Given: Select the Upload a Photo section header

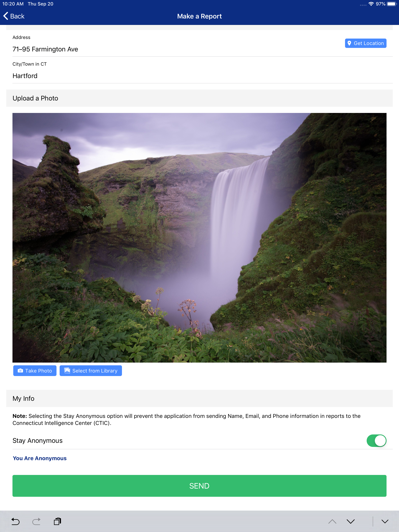Looking at the screenshot, I should pos(199,98).
